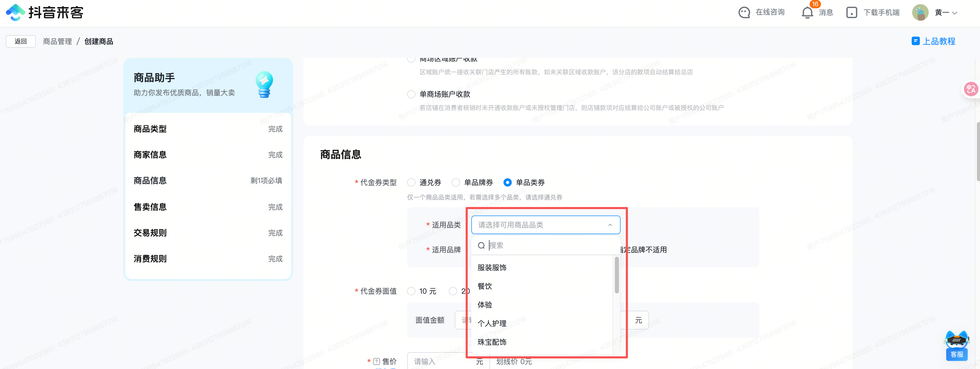Choose 餐饮 from category list
This screenshot has width=980, height=369.
[x=485, y=286]
